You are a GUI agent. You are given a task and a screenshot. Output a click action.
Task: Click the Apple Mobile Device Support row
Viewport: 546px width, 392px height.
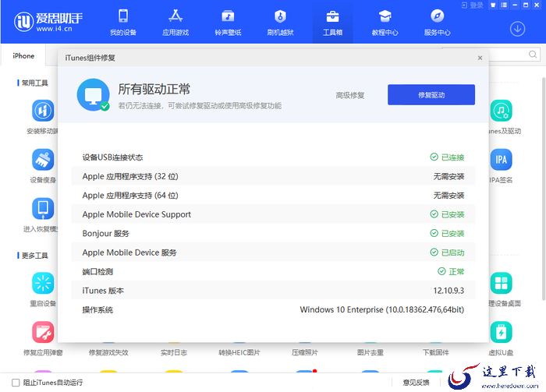coord(273,214)
